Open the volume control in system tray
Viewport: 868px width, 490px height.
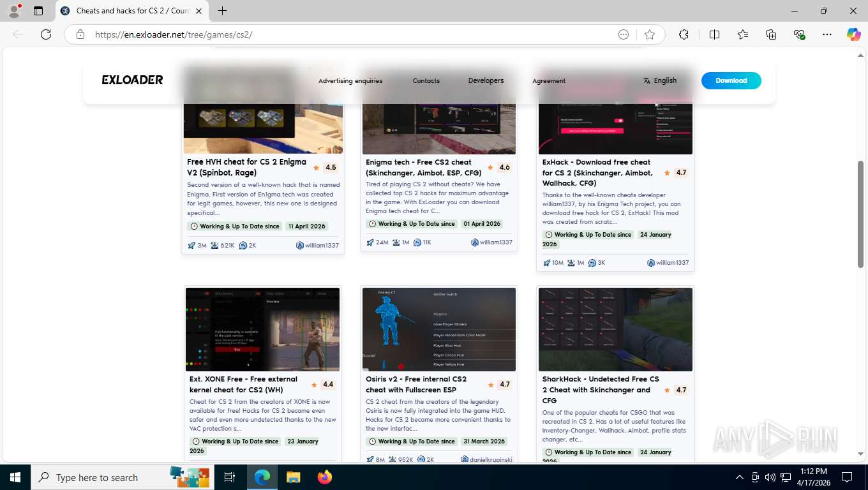coord(770,477)
